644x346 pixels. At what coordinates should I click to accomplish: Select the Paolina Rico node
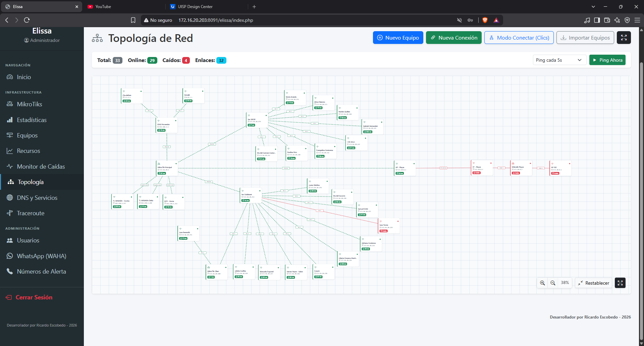coord(297,153)
